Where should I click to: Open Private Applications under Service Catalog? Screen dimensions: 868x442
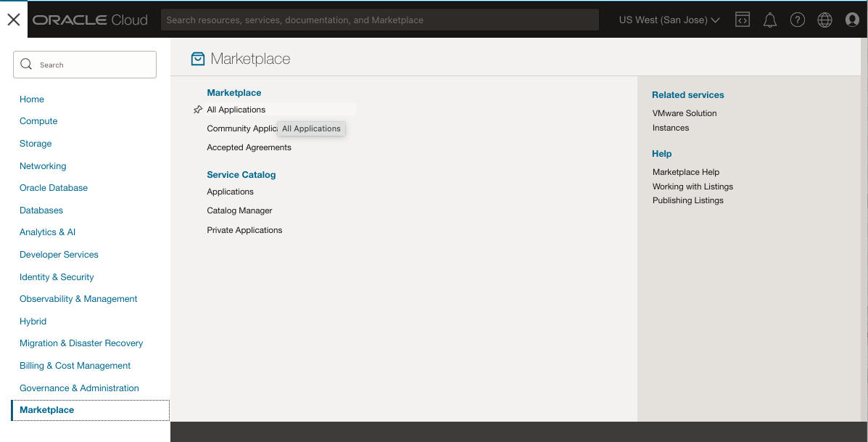244,230
